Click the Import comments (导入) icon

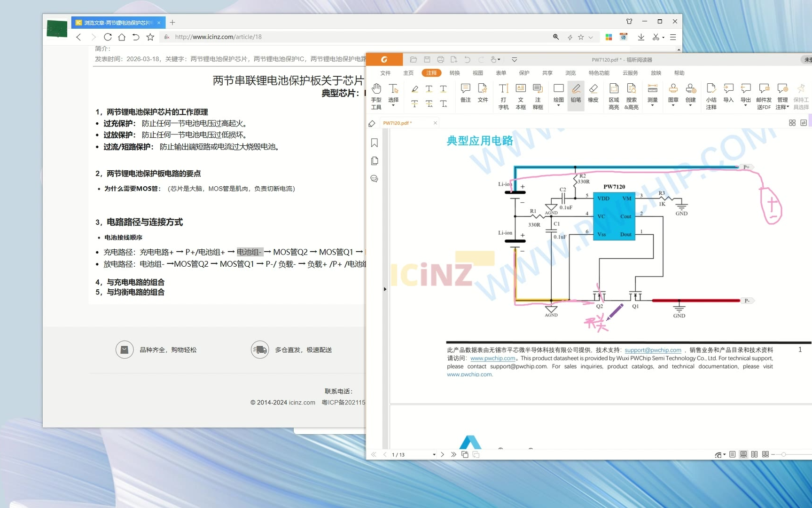728,93
